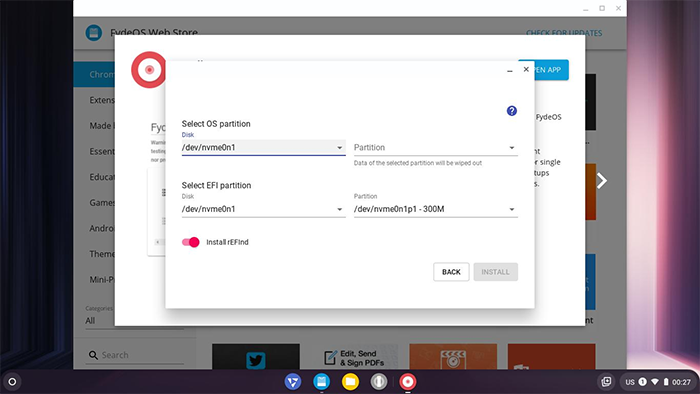Open the EFI partition Disk dropdown

click(263, 209)
